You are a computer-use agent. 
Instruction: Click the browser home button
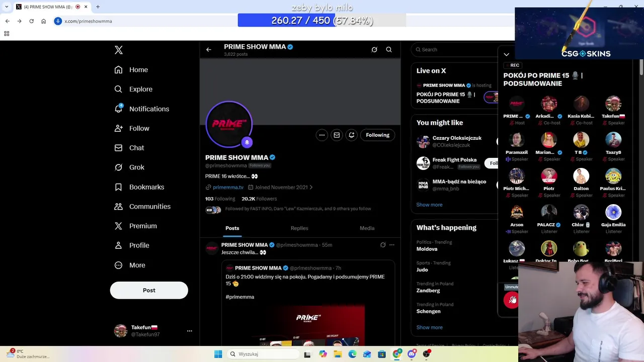43,21
